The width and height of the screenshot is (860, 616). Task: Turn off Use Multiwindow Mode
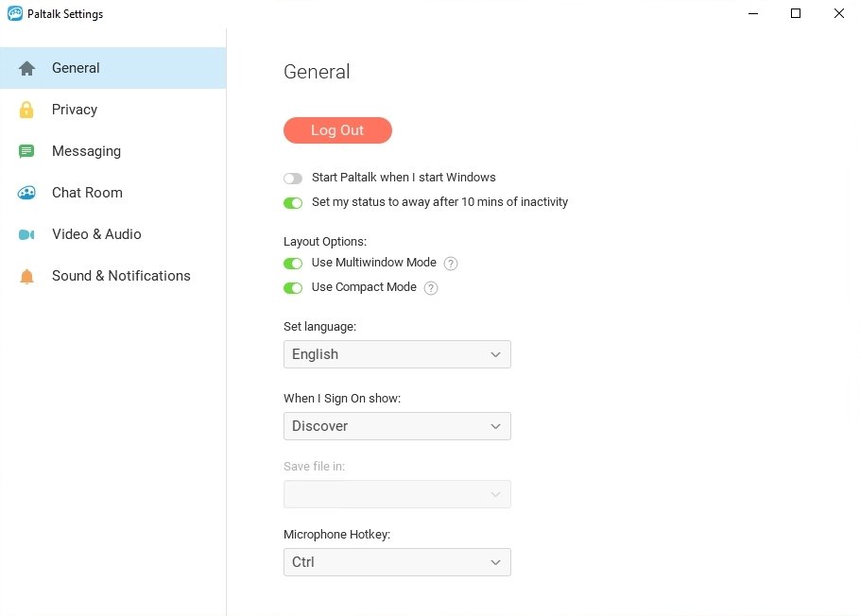click(293, 264)
